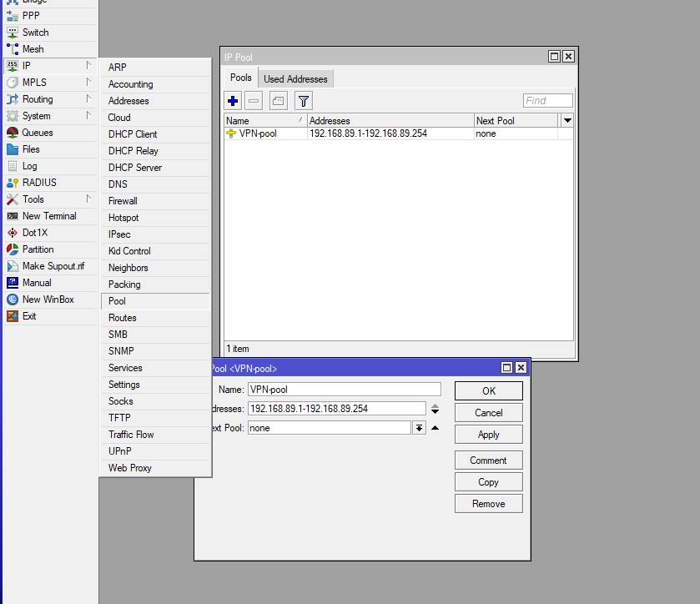Click the Log sidebar icon

(x=13, y=166)
